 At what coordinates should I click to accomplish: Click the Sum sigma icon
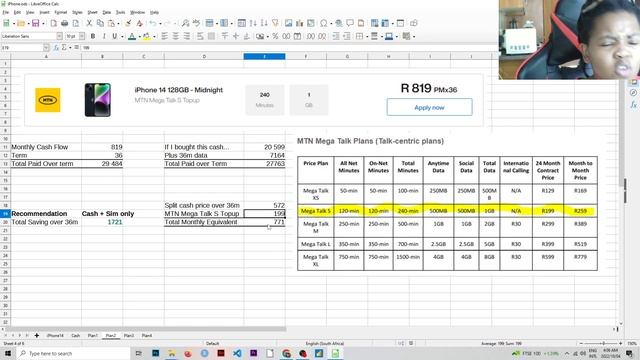(x=64, y=48)
